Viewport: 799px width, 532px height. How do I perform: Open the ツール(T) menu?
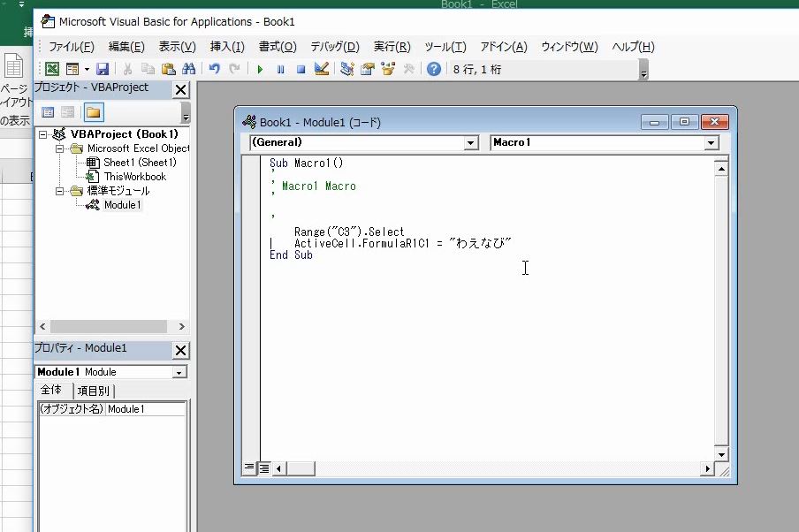click(445, 47)
